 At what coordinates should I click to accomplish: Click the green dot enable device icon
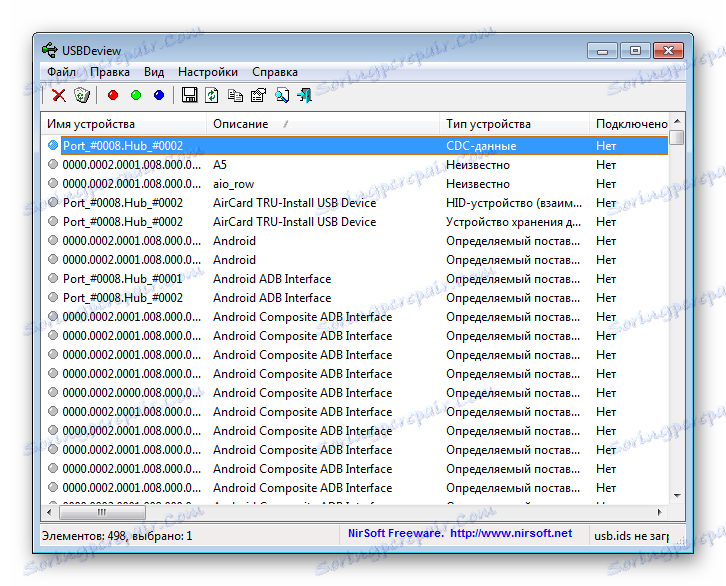136,95
